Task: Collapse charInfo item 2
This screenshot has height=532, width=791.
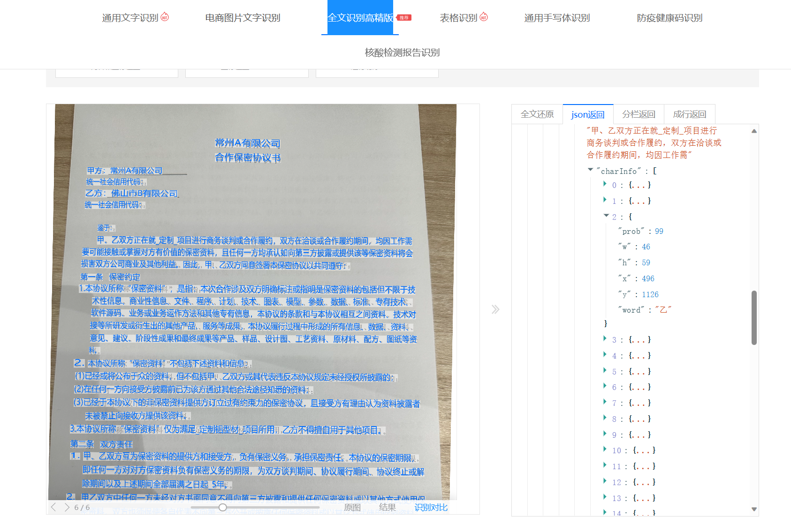Action: pyautogui.click(x=606, y=216)
